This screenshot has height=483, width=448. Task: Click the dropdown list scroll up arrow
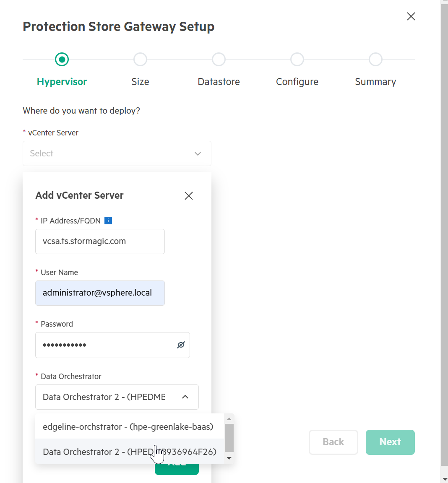pyautogui.click(x=229, y=418)
